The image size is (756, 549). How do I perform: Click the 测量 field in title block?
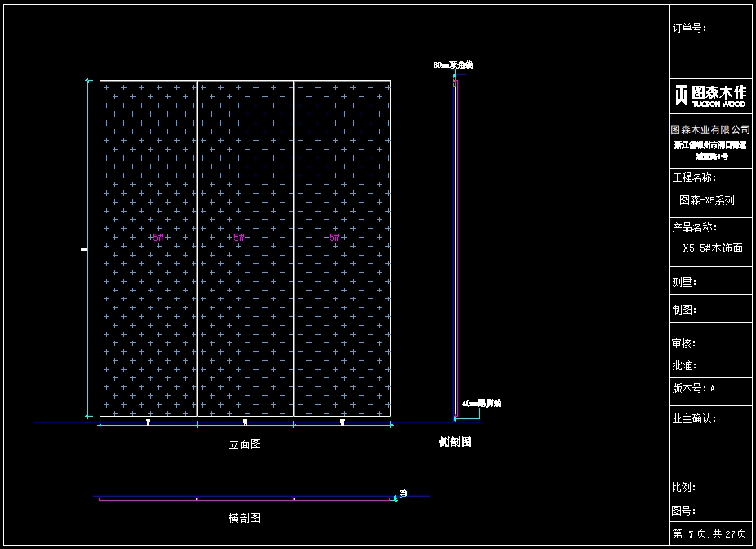[684, 282]
